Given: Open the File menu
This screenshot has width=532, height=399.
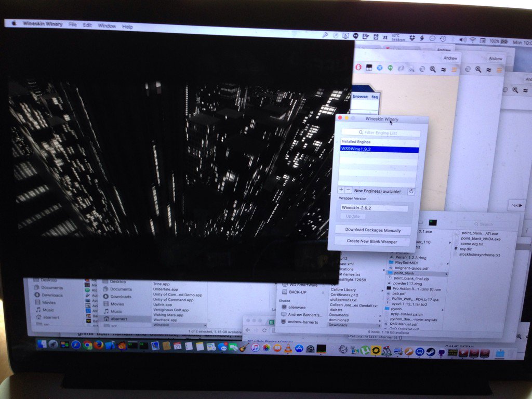Looking at the screenshot, I should pyautogui.click(x=73, y=24).
